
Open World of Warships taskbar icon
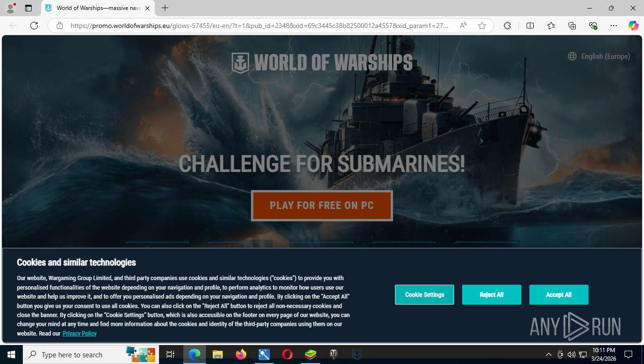click(357, 355)
